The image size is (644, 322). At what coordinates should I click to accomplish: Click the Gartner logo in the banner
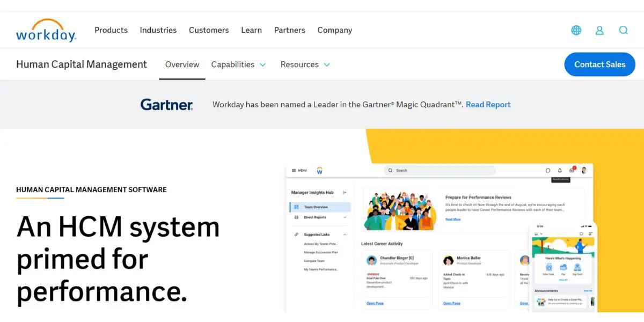[166, 105]
